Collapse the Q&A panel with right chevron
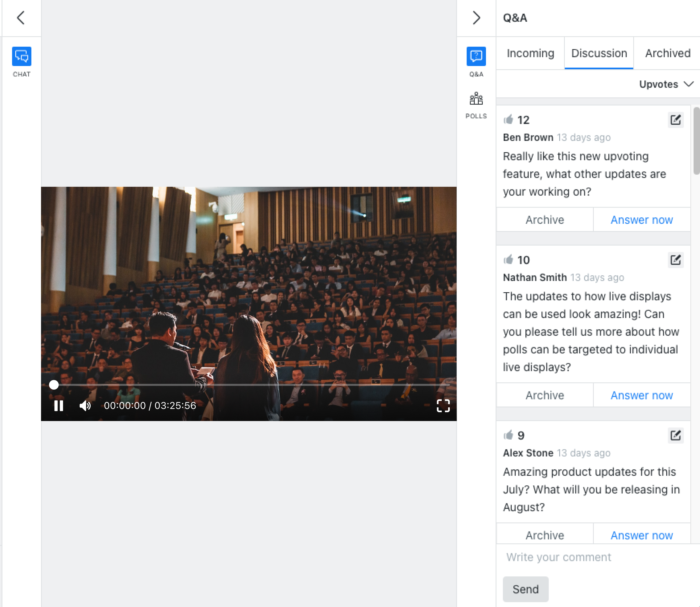700x607 pixels. [x=476, y=18]
